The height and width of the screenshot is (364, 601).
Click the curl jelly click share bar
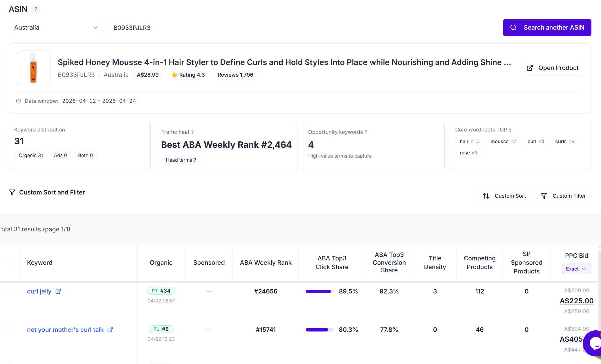(x=319, y=291)
